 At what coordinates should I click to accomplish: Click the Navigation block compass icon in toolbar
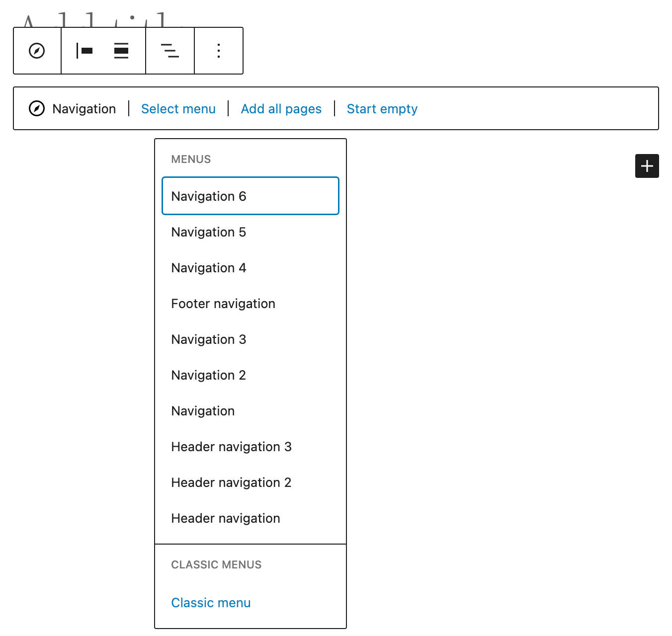click(37, 51)
